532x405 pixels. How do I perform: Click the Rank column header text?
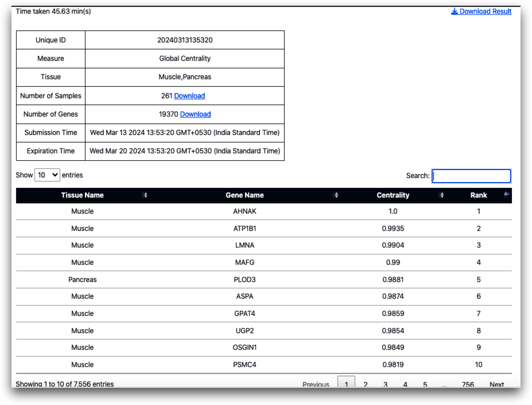(x=479, y=195)
